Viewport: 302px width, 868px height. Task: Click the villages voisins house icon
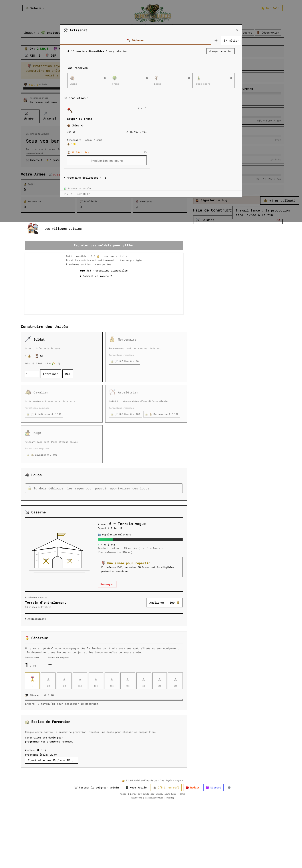click(33, 228)
